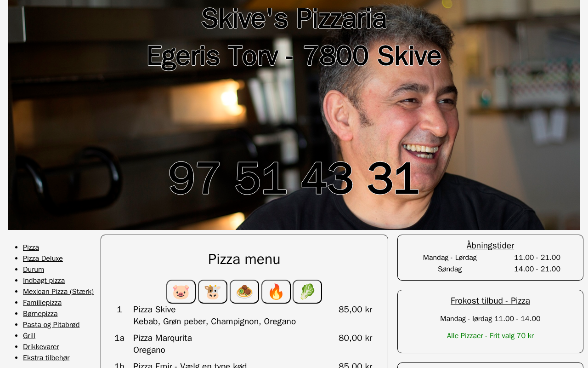The height and width of the screenshot is (368, 588).
Task: Open Børnepizza category
Action: pyautogui.click(x=40, y=314)
